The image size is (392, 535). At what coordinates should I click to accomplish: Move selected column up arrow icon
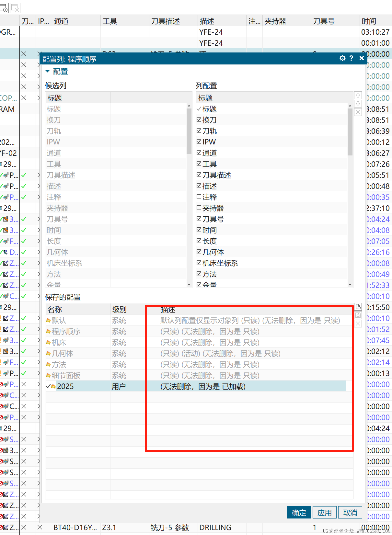pos(358,95)
